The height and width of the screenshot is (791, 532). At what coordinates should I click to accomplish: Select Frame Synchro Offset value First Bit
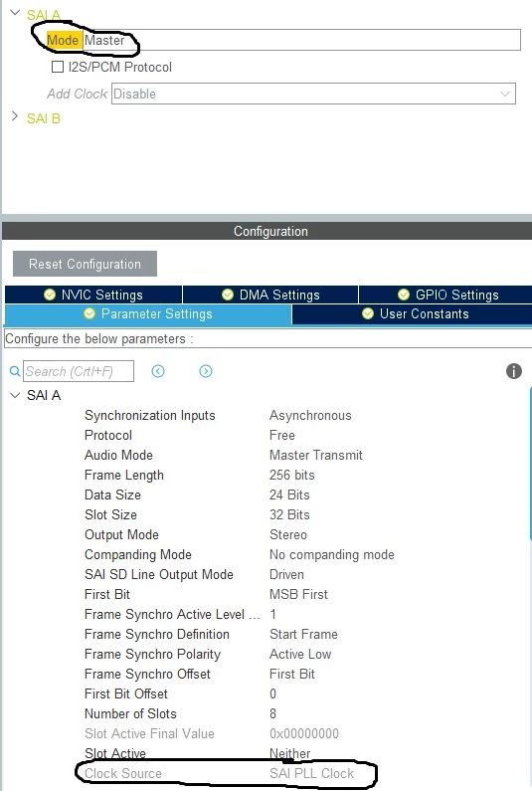[x=292, y=674]
